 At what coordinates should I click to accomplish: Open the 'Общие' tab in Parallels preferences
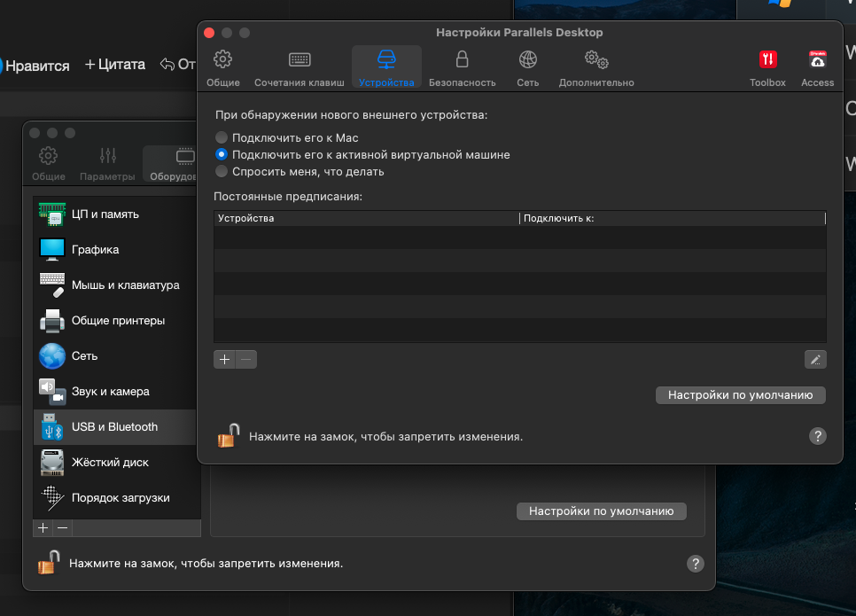pyautogui.click(x=223, y=67)
